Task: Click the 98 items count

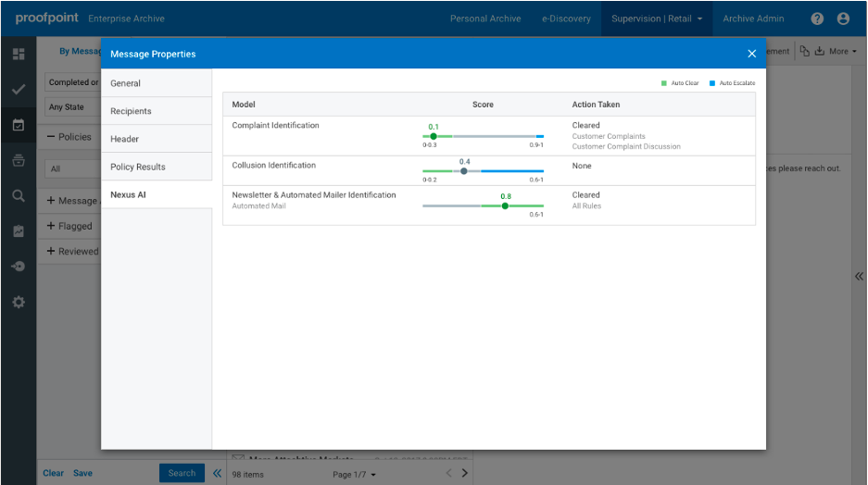Action: [x=247, y=475]
